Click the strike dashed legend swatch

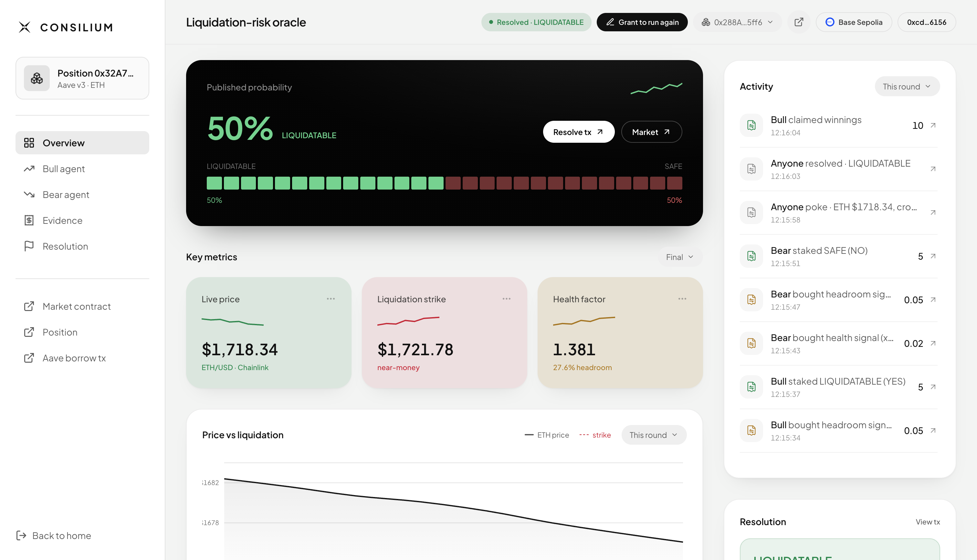click(584, 435)
